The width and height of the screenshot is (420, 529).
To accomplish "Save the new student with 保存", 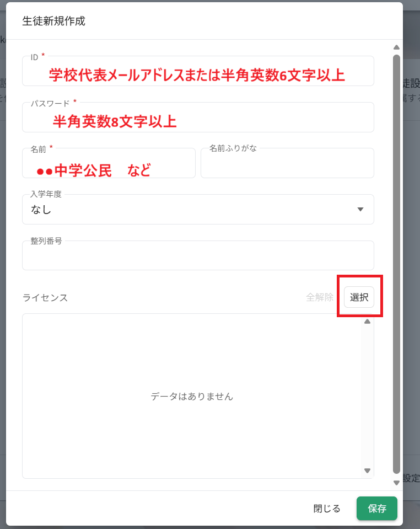I will [x=376, y=509].
